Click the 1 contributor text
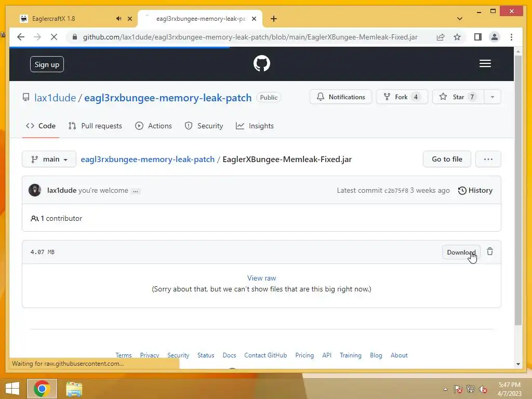 tap(56, 219)
